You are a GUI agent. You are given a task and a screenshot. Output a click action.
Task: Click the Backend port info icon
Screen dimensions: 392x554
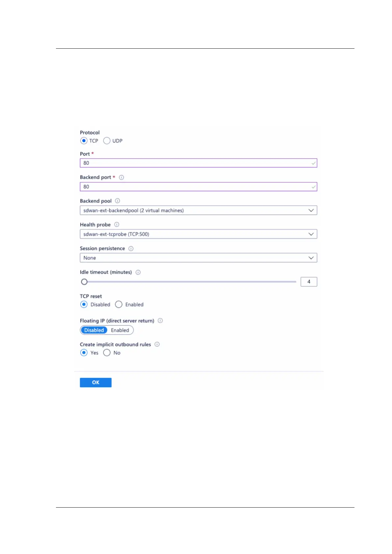[x=121, y=177]
